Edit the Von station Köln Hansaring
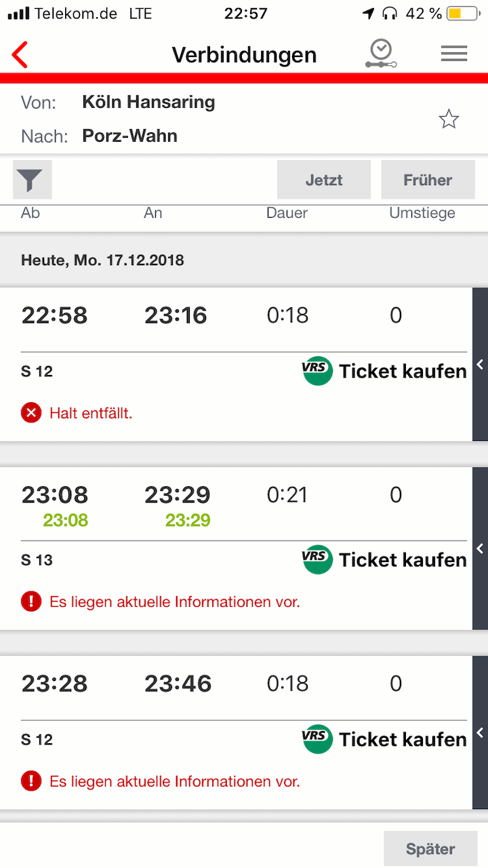 [x=148, y=102]
